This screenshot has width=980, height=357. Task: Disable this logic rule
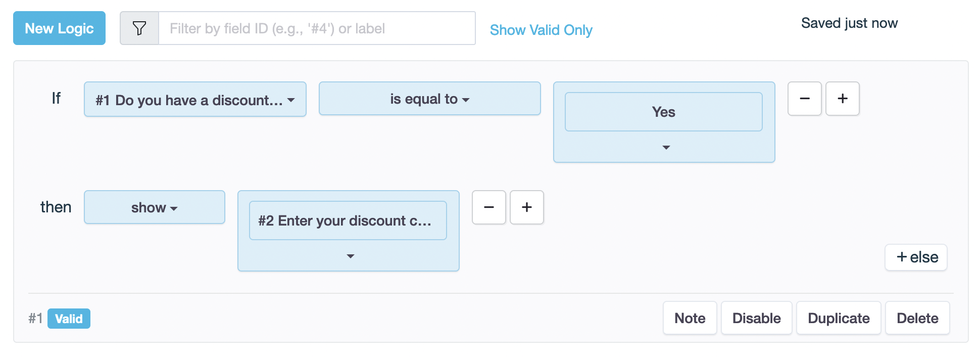[756, 318]
